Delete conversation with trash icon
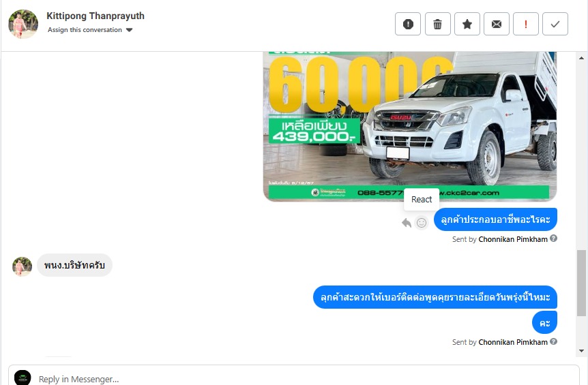The width and height of the screenshot is (588, 385). tap(438, 24)
